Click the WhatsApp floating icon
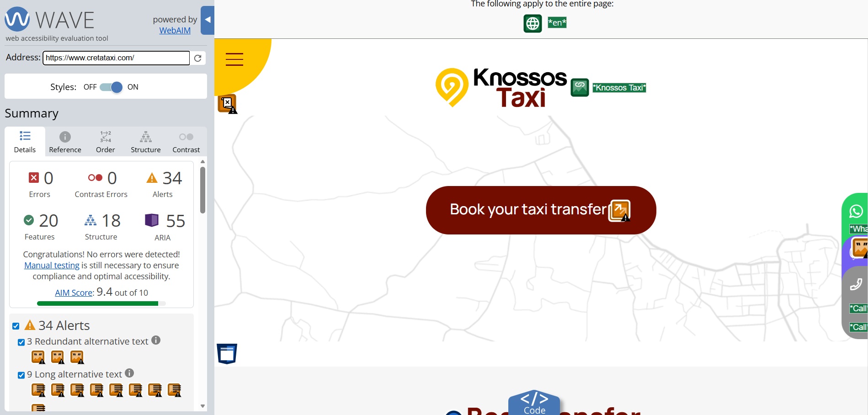868x415 pixels. tap(856, 211)
